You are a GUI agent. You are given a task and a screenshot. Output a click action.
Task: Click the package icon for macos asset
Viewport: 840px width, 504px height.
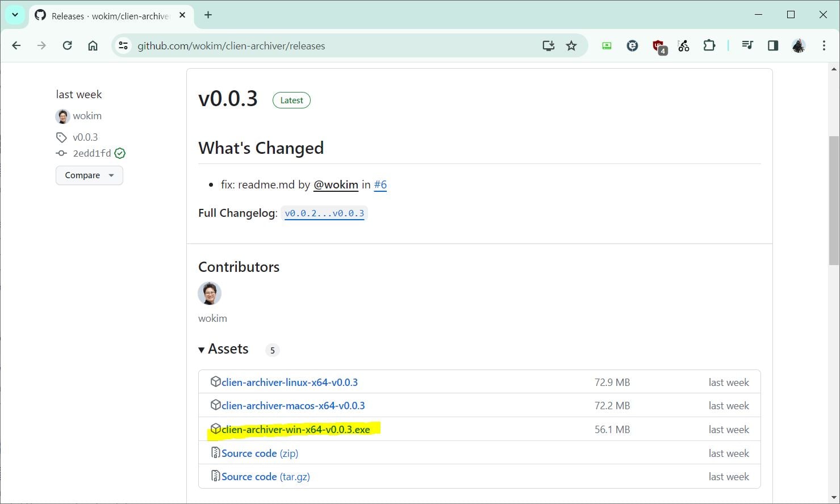pos(215,405)
